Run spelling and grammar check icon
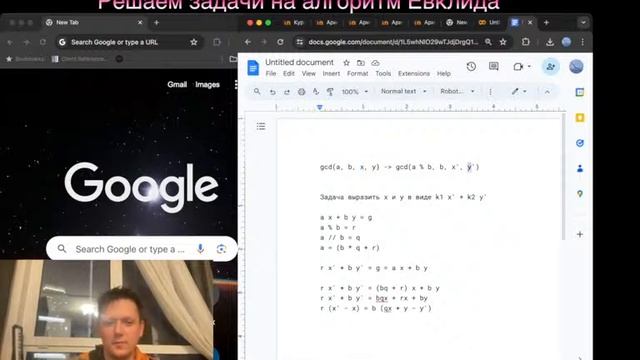640x360 pixels. pyautogui.click(x=316, y=92)
